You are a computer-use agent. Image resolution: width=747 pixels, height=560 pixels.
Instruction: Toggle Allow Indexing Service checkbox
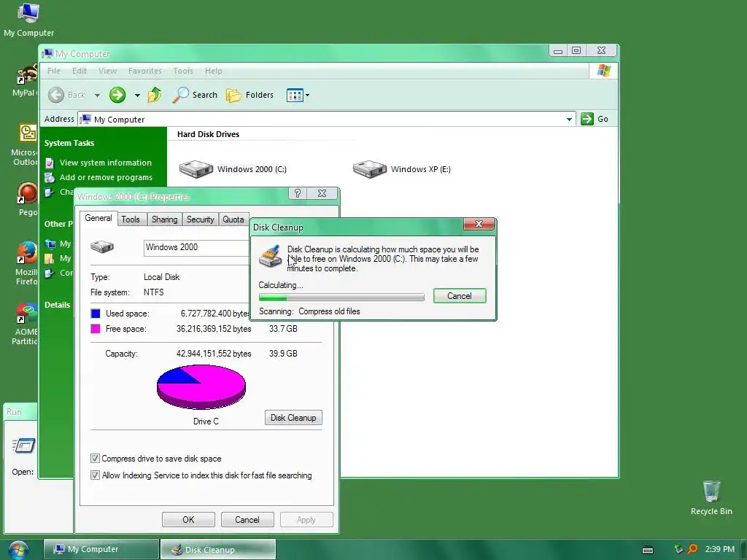(96, 475)
